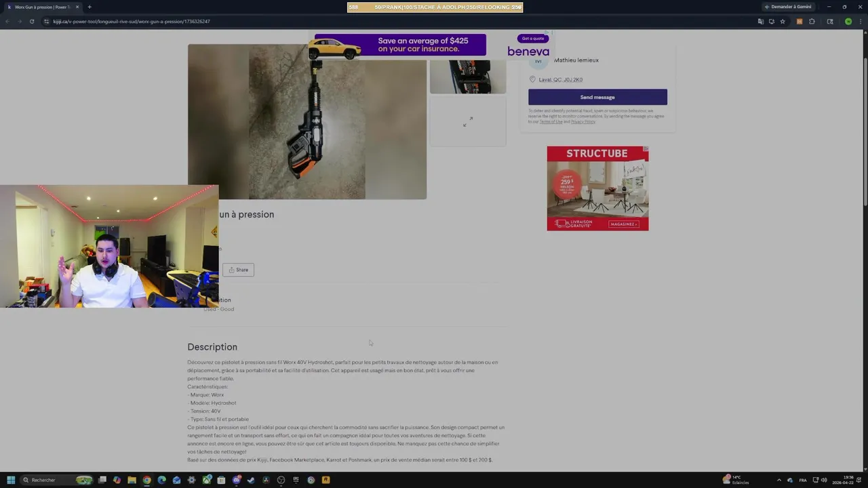868x488 pixels.
Task: Click the install app icon in address bar
Action: [772, 22]
